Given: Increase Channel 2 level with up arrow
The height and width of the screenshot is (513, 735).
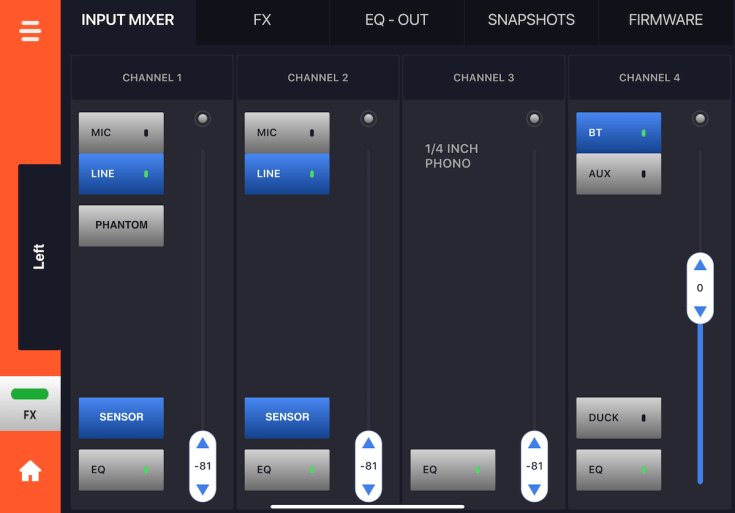Looking at the screenshot, I should click(369, 443).
